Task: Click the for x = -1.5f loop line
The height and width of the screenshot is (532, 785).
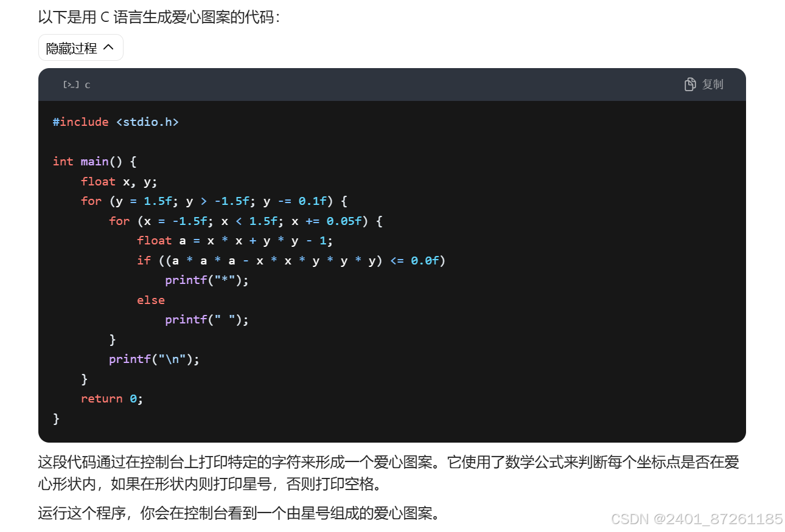Action: 246,221
